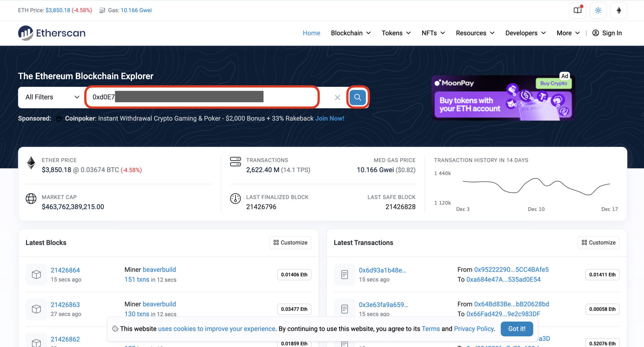The image size is (644, 347).
Task: Click gas 10.166 Gwei in top bar
Action: pyautogui.click(x=136, y=10)
